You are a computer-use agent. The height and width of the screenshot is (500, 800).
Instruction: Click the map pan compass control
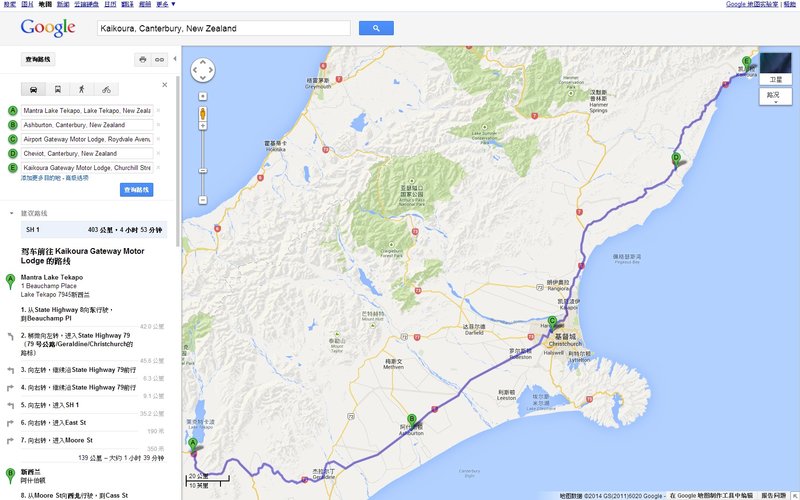tap(203, 70)
